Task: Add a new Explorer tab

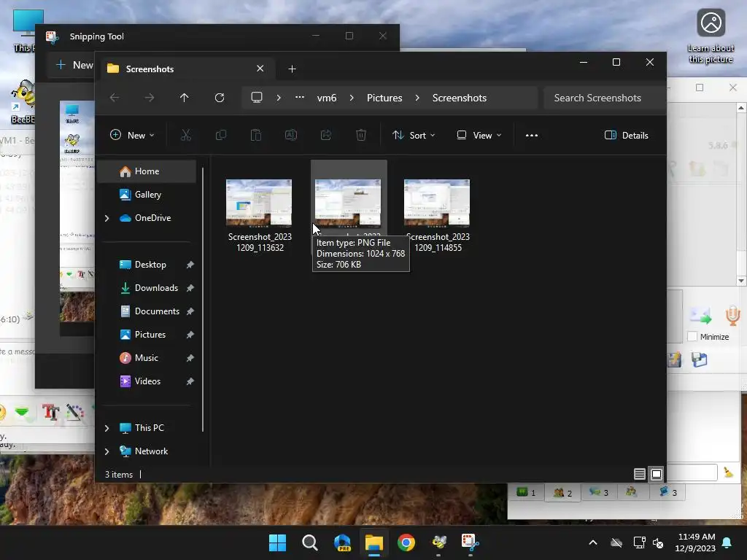Action: click(x=292, y=69)
